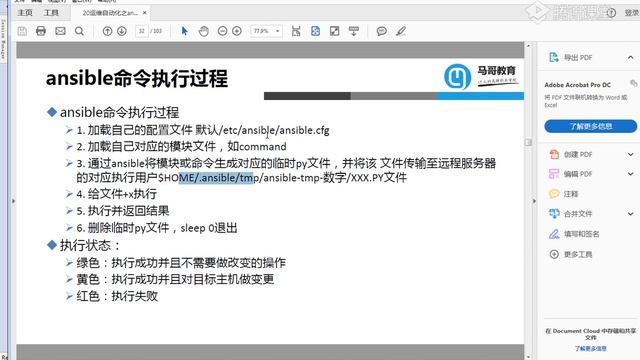Click the line 5. 执行并返回结果
Viewport: 640px width, 360px height.
(x=123, y=211)
